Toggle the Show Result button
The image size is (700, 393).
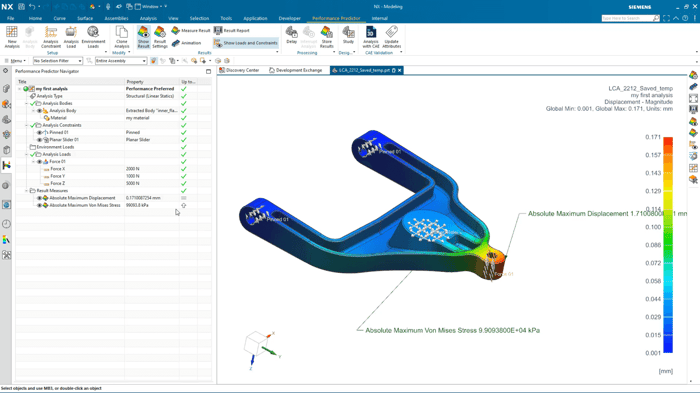click(x=143, y=37)
